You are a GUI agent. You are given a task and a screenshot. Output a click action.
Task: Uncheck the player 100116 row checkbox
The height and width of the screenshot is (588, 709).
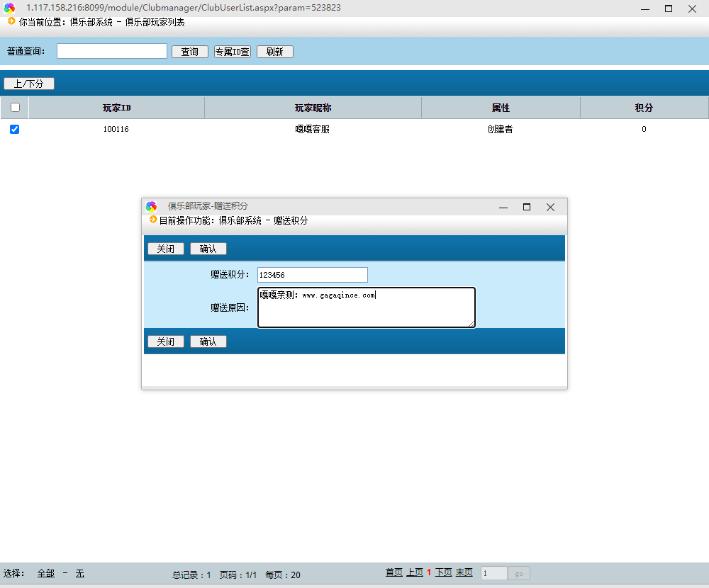[x=15, y=129]
